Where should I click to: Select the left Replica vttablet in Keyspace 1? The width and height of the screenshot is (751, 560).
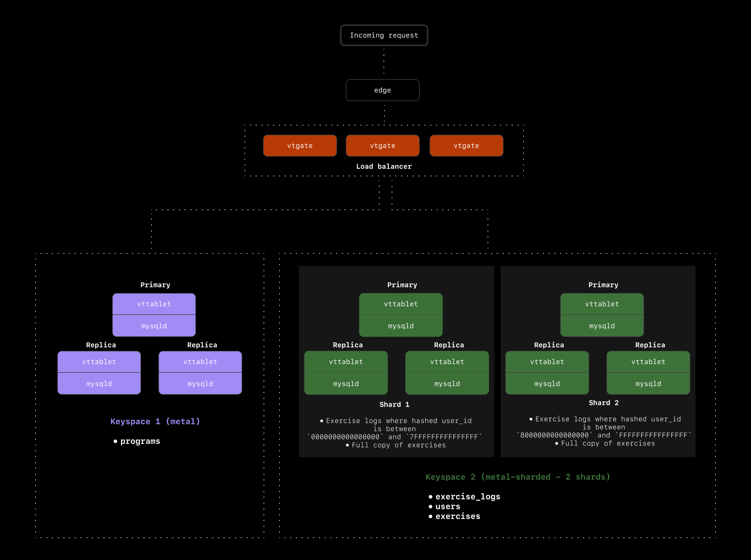pos(99,362)
